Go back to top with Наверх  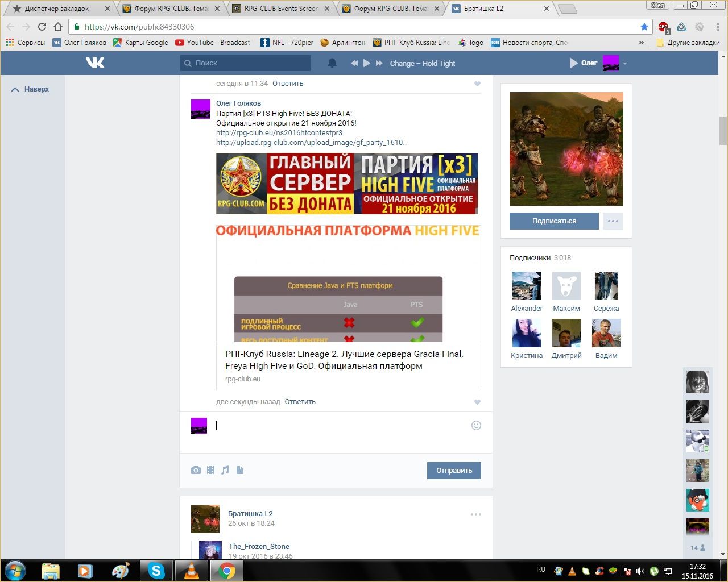coord(30,89)
